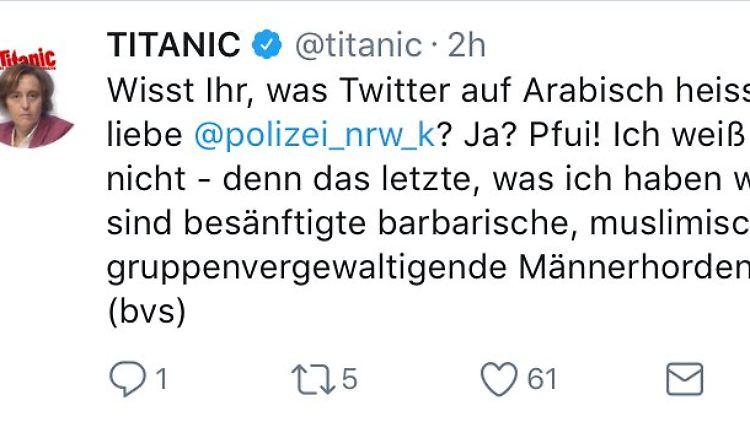
Task: Click the red Titanic logo in avatar
Action: [x=28, y=59]
